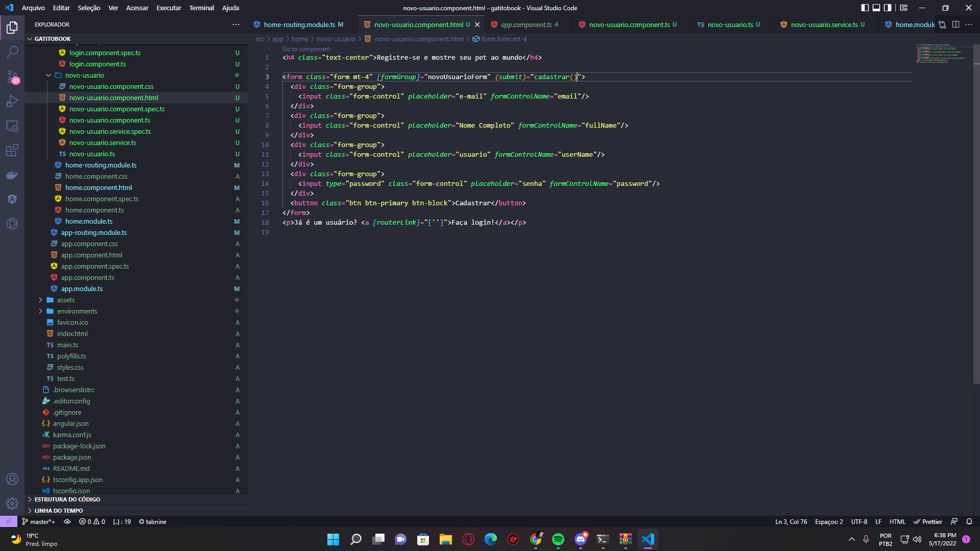Viewport: 980px width, 551px height.
Task: Open the Arquivo menu
Action: (x=33, y=8)
